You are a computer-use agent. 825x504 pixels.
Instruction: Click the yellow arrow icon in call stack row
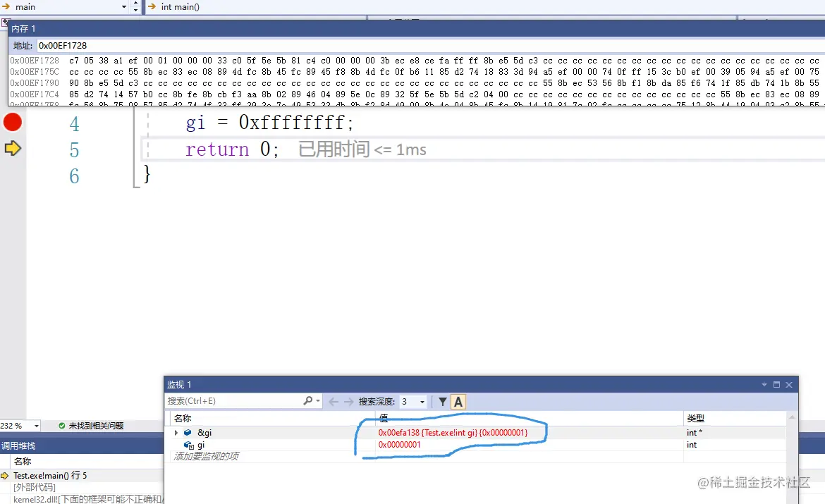5,476
